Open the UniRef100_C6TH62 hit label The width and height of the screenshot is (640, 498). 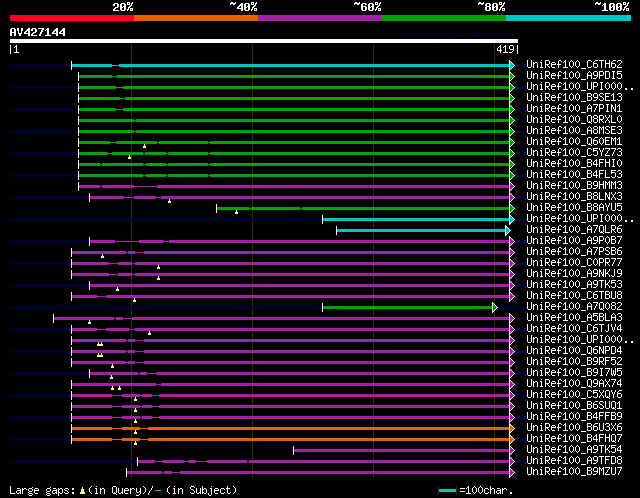coord(574,64)
